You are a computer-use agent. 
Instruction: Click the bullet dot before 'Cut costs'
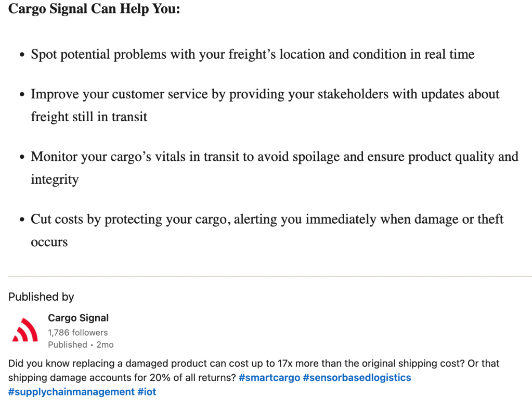[22, 220]
